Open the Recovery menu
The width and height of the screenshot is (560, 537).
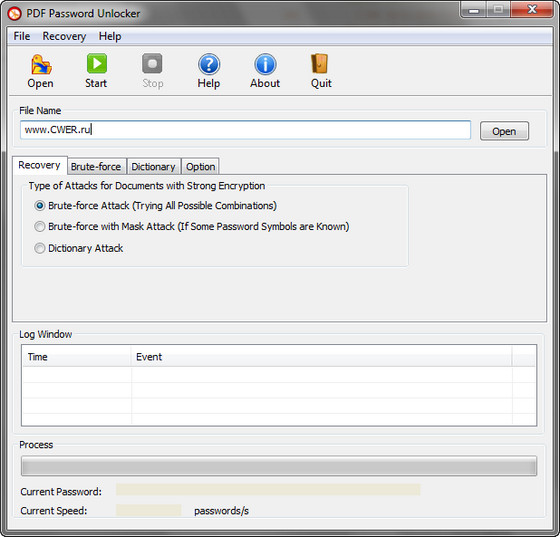(64, 36)
